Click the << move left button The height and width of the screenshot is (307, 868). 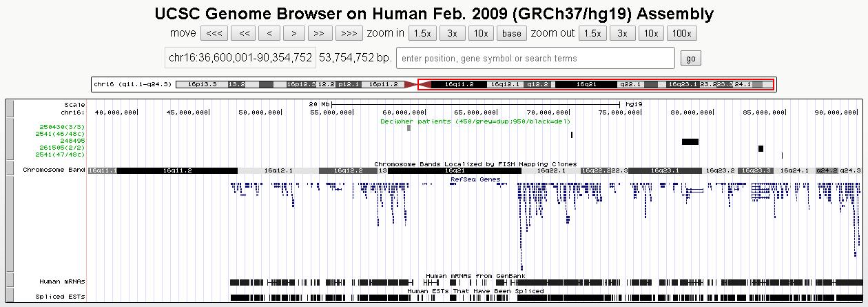(x=244, y=33)
